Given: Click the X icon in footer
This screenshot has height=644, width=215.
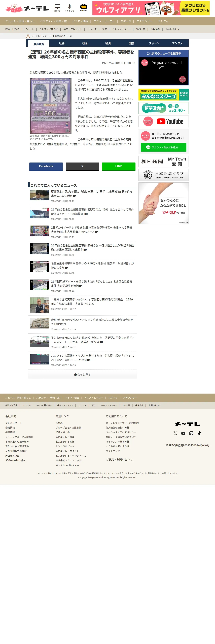Looking at the screenshot, I should coord(175,433).
